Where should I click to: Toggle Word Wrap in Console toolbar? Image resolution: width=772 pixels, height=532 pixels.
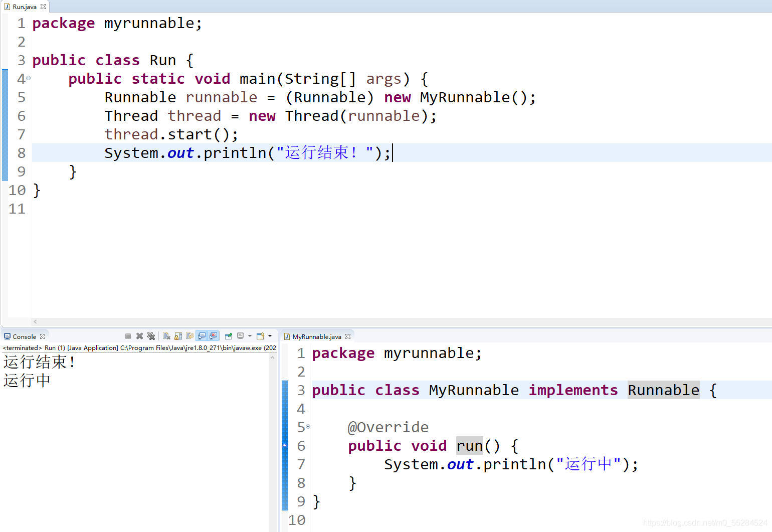[189, 336]
